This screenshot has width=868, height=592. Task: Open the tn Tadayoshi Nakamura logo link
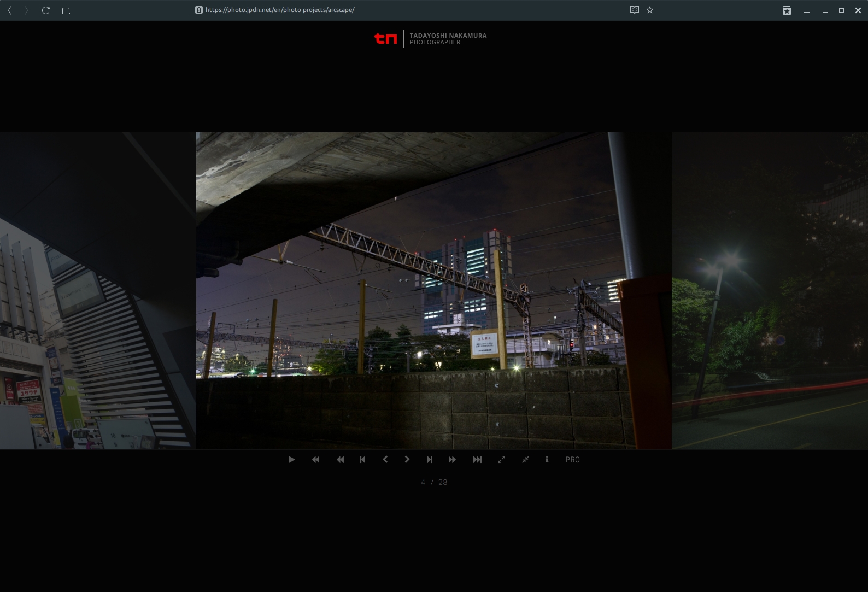[x=430, y=38]
